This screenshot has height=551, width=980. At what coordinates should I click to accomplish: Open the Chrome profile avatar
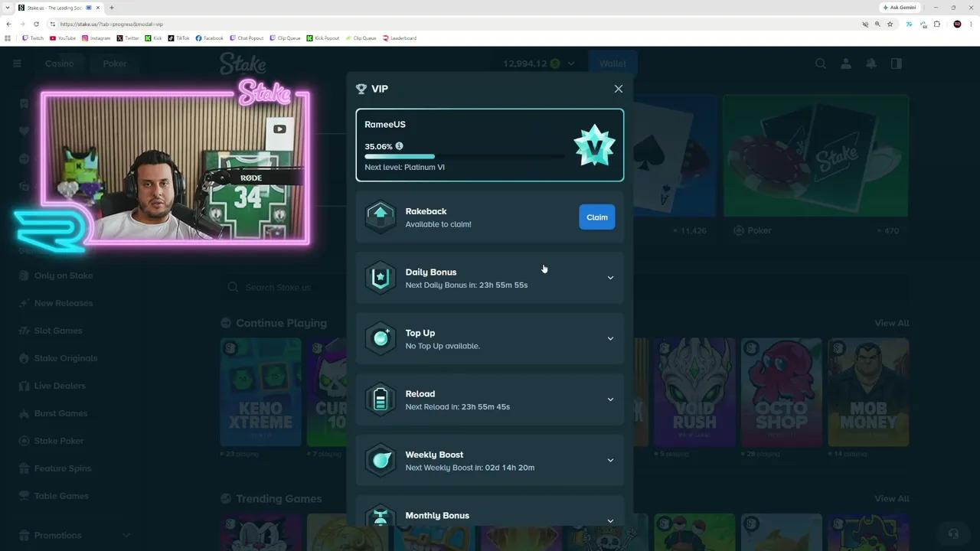(x=957, y=24)
